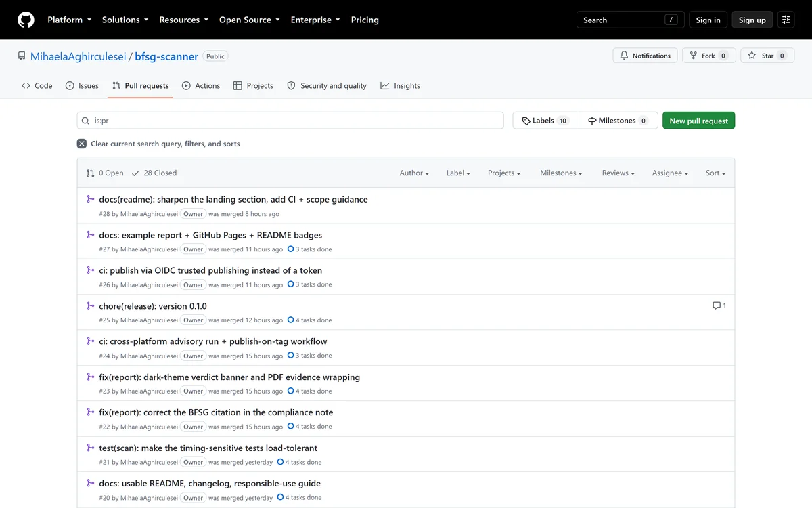The height and width of the screenshot is (508, 812).
Task: Switch to the Code tab
Action: point(37,85)
